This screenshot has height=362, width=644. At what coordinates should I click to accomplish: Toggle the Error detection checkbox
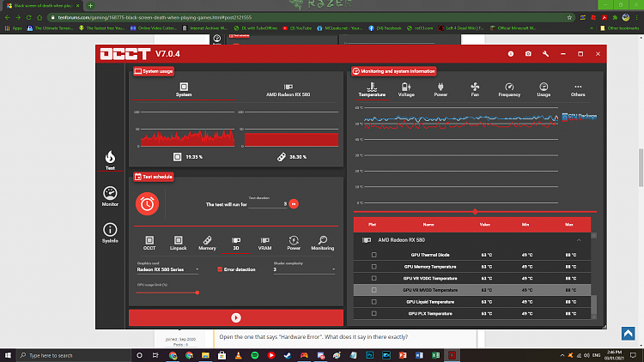tap(220, 269)
